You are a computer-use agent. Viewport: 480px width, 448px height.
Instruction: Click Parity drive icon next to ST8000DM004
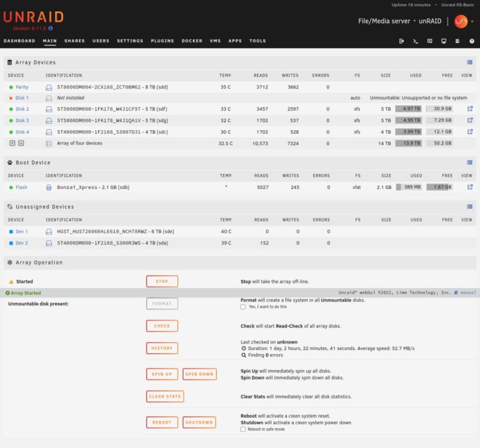point(48,87)
